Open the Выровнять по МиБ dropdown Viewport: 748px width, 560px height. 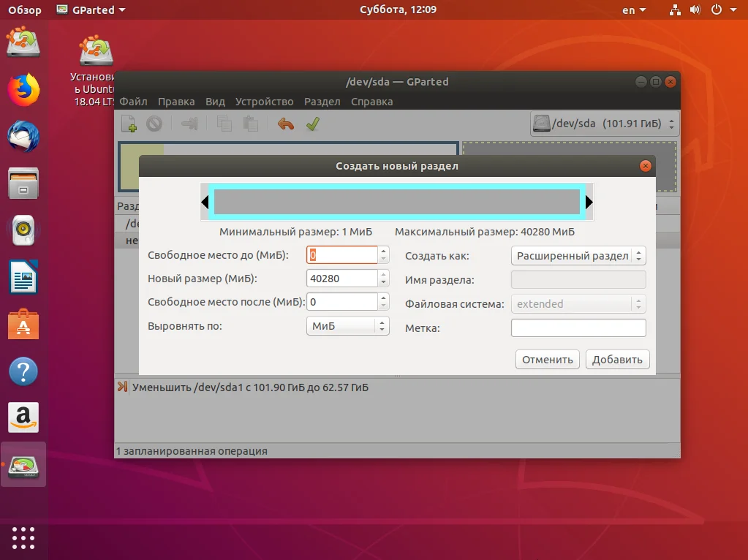click(x=348, y=326)
